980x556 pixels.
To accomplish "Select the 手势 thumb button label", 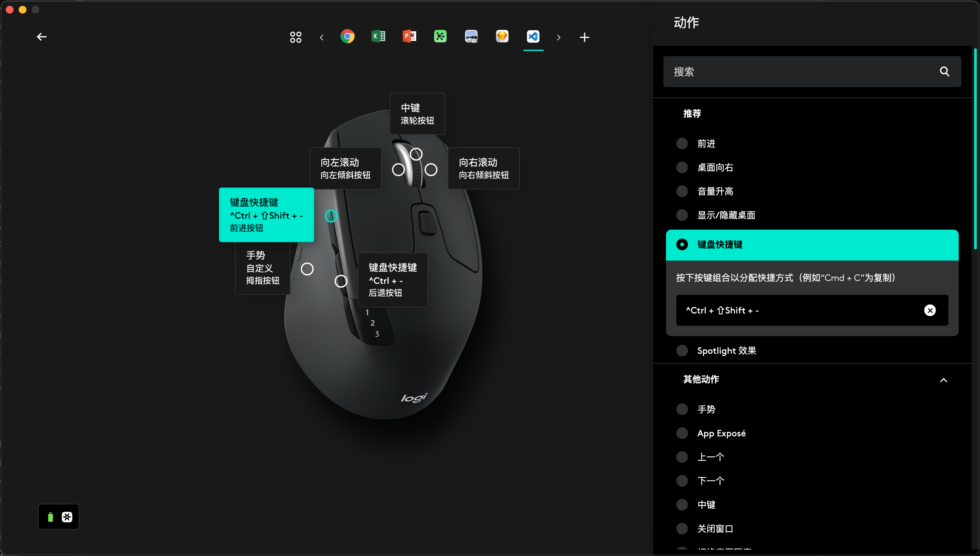I will pos(262,268).
